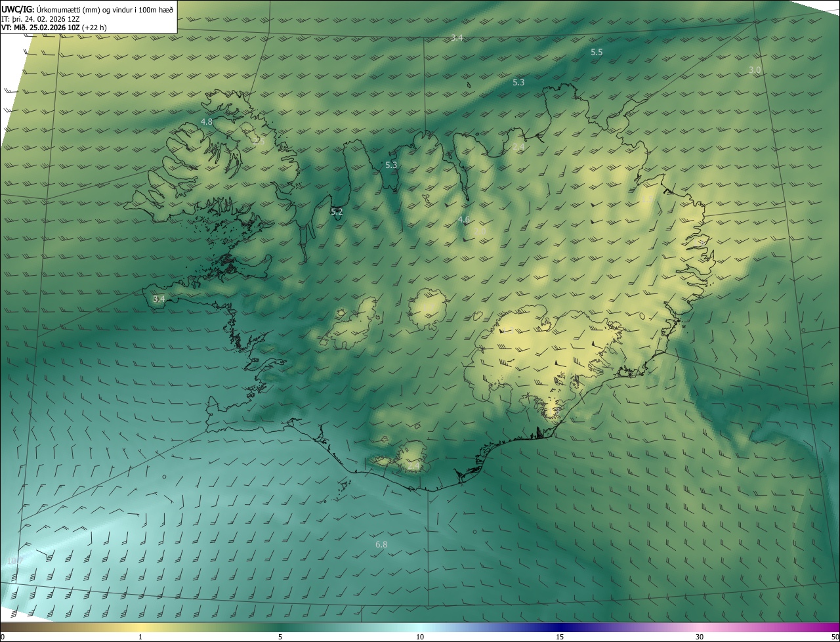Image resolution: width=840 pixels, height=642 pixels.
Task: Click the 3.0 value label on the map
Action: point(755,70)
